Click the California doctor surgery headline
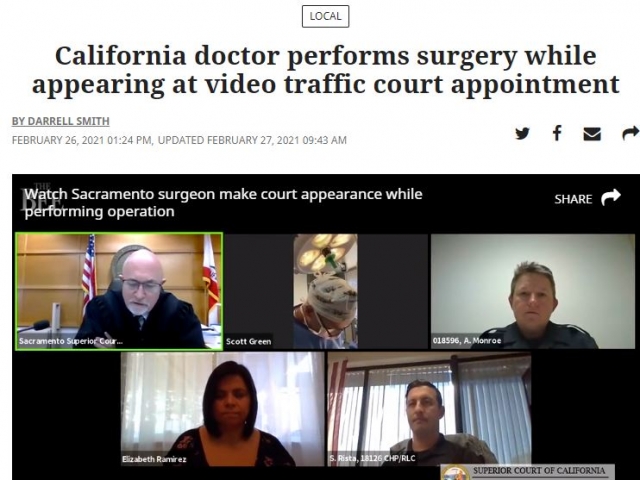 click(326, 70)
